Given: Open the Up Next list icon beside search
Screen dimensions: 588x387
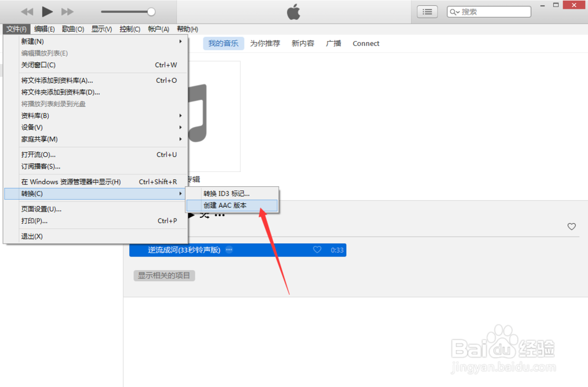Looking at the screenshot, I should (427, 11).
